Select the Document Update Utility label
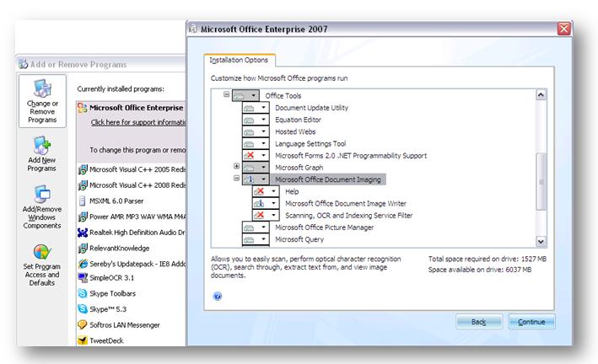 [311, 108]
